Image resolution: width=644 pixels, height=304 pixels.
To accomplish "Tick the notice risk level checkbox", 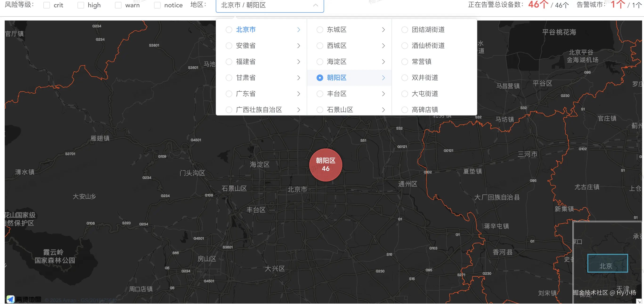I will coord(157,5).
